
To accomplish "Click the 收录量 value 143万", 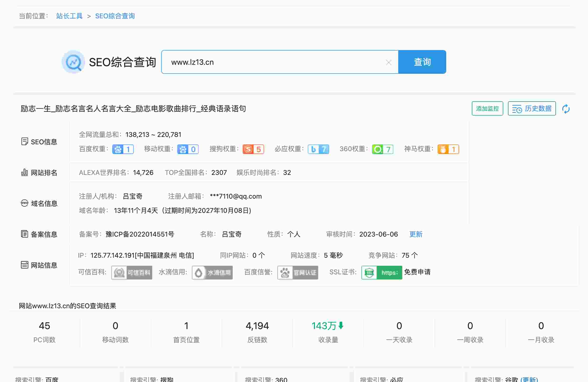I will 324,326.
